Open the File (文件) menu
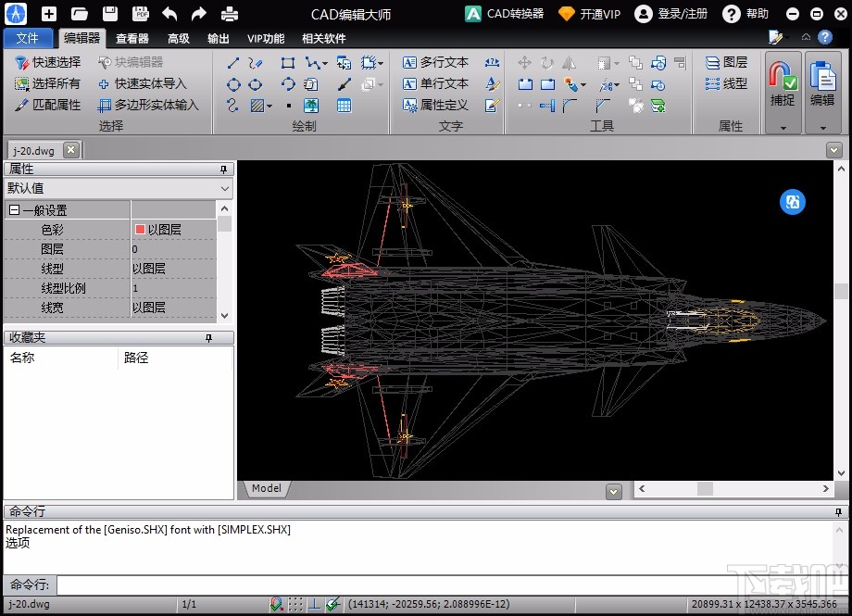Image resolution: width=852 pixels, height=616 pixels. 28,38
